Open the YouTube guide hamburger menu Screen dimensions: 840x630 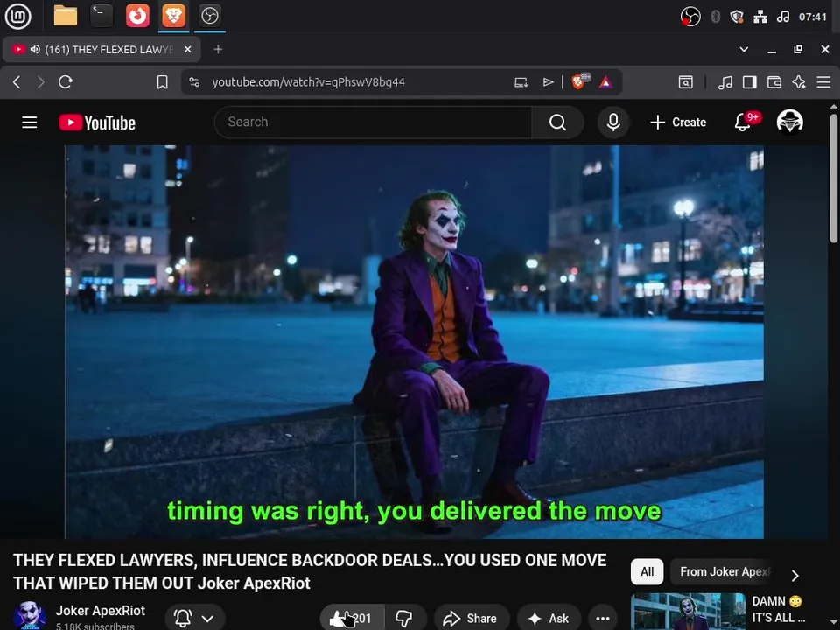[30, 122]
